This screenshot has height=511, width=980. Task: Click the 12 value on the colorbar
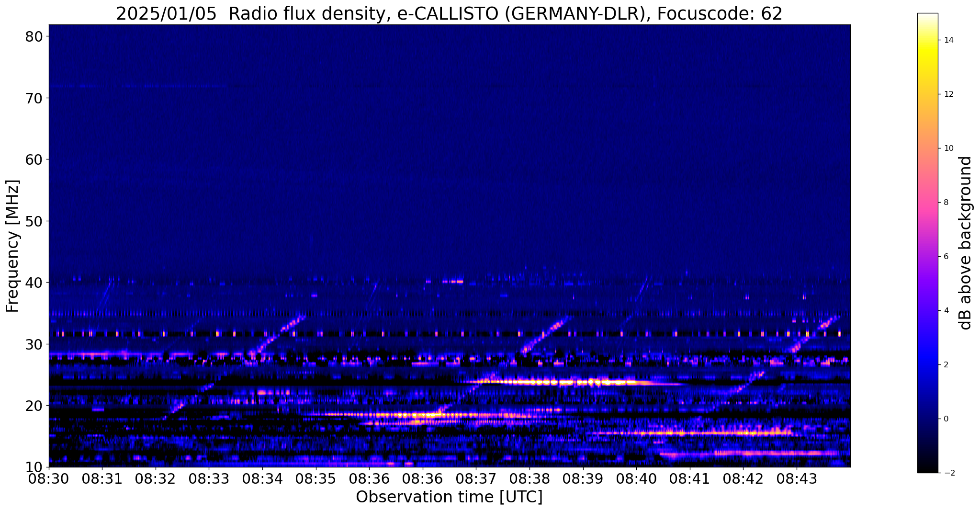click(948, 94)
